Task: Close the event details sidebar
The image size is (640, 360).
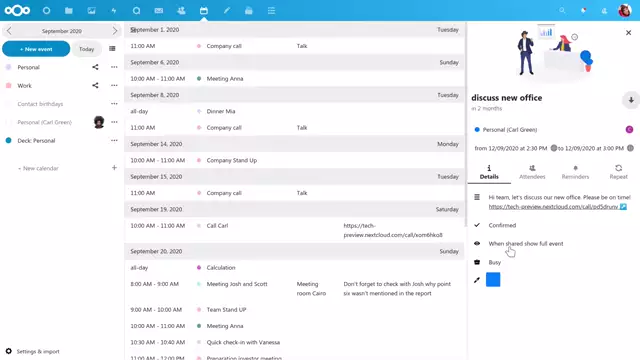Action: [629, 33]
